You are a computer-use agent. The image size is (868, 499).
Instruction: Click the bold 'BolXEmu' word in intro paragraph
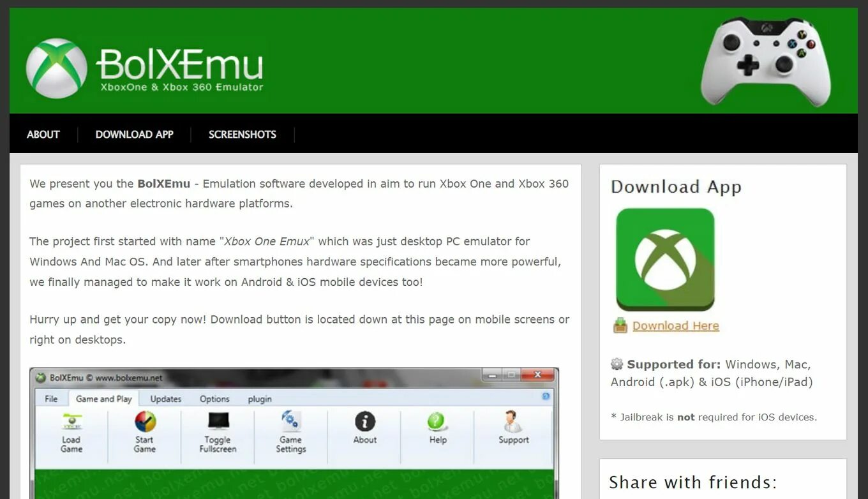tap(164, 184)
